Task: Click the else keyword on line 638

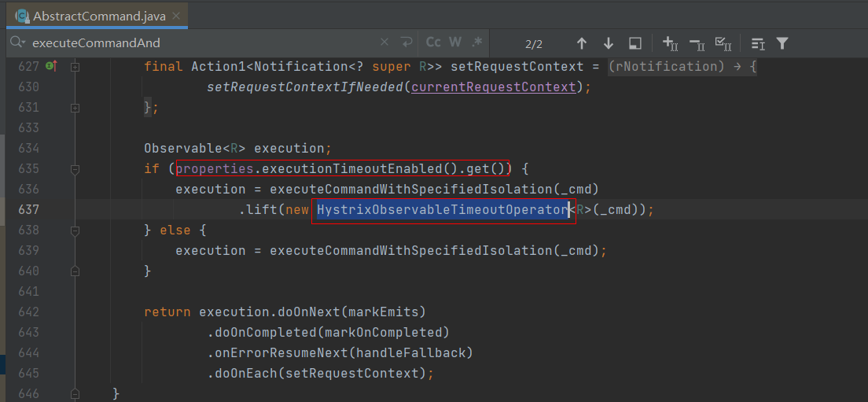Action: click(x=175, y=231)
